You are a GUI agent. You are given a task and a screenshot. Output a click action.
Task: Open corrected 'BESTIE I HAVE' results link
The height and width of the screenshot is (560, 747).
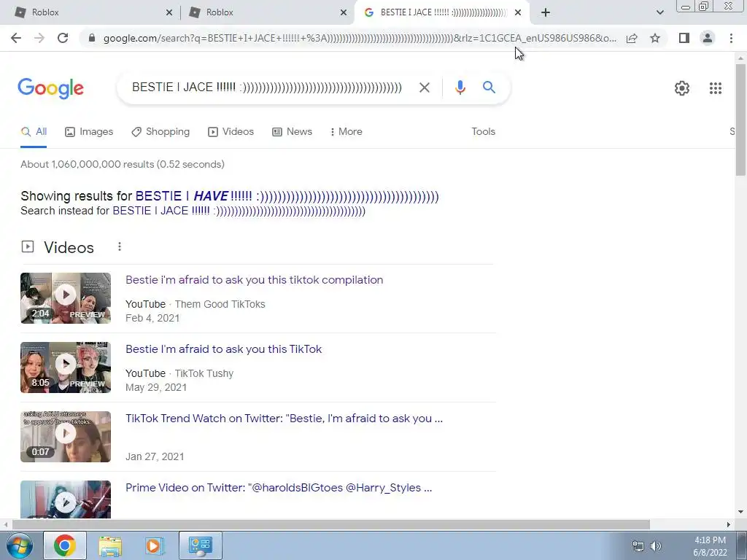point(287,196)
